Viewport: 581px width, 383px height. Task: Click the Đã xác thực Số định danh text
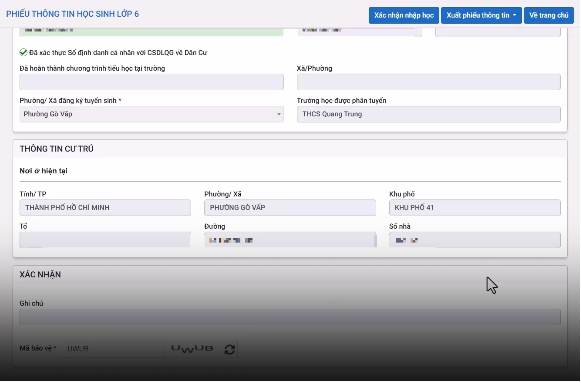click(118, 53)
